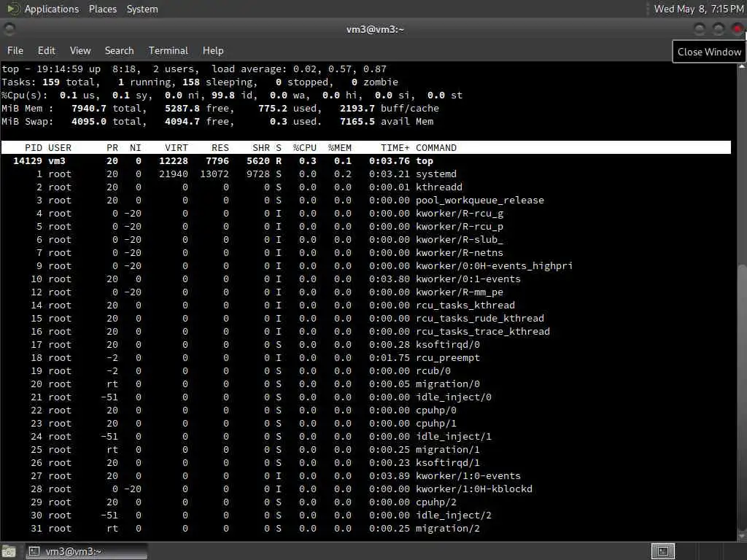747x560 pixels.
Task: Click cpuhp/1 command text
Action: (x=436, y=424)
